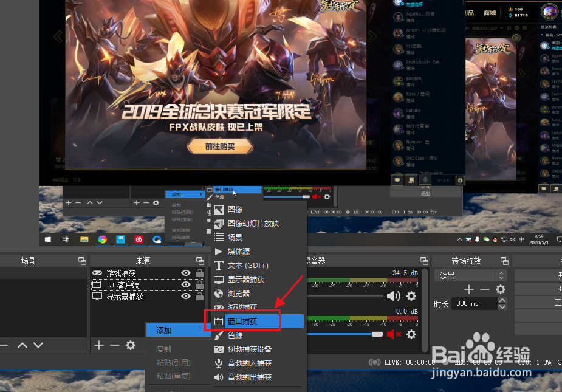Click the microphone icon in the LOL client

[x=425, y=180]
